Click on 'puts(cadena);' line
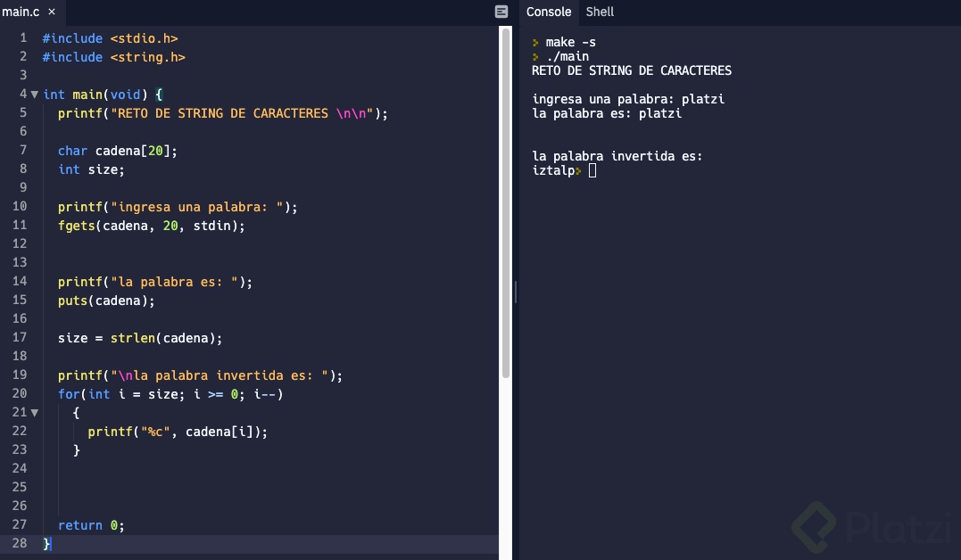This screenshot has height=560, width=961. [x=107, y=301]
